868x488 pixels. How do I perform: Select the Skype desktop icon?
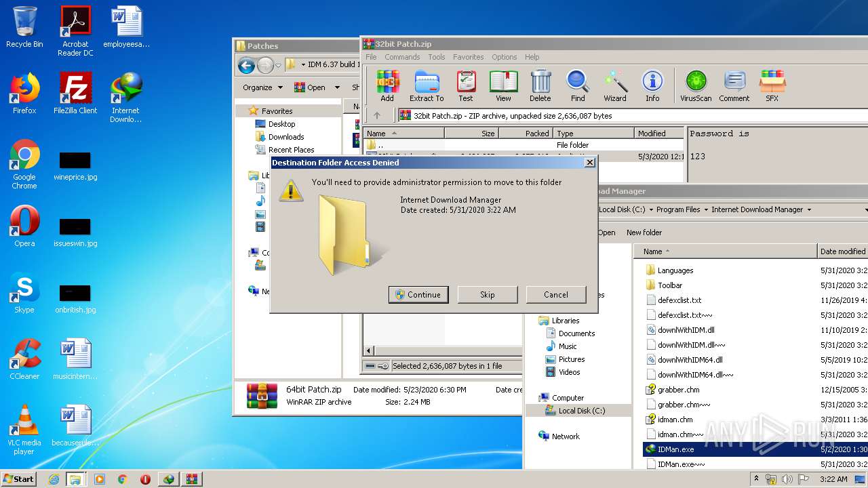pos(24,293)
